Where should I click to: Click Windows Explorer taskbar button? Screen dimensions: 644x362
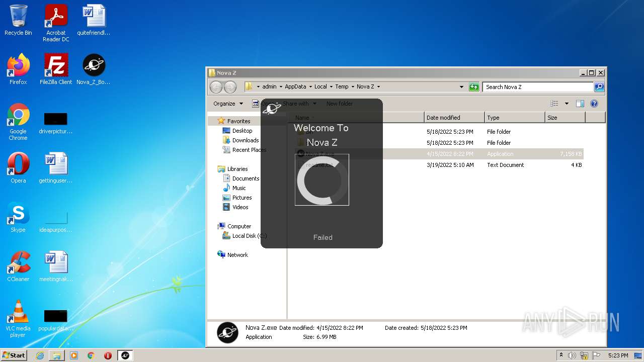[57, 355]
